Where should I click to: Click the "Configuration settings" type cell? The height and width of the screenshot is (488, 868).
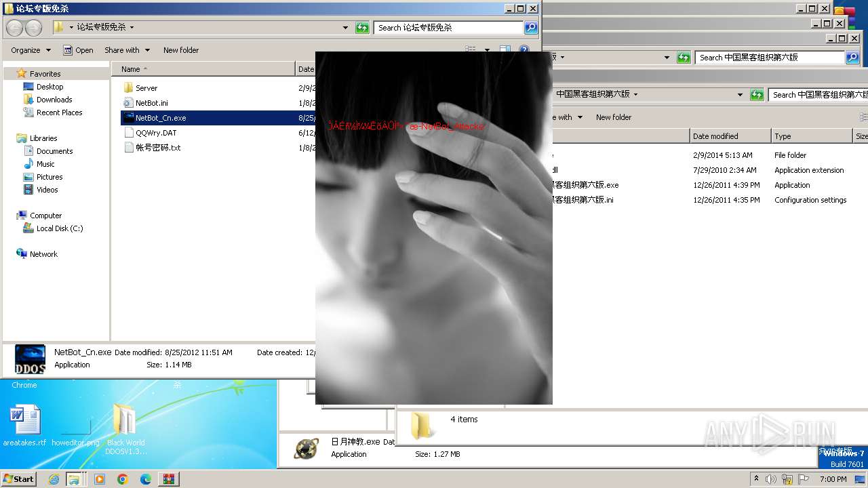(810, 200)
